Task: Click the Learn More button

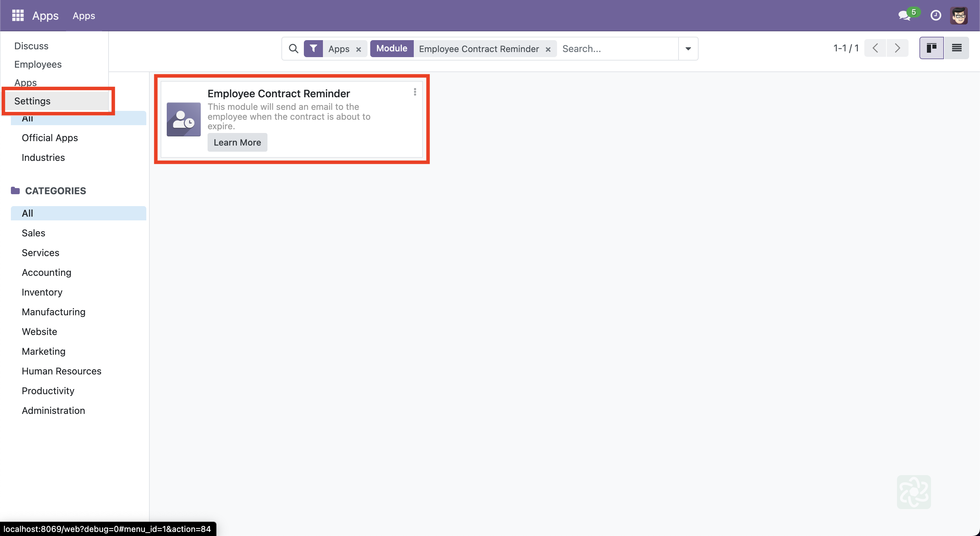Action: click(237, 143)
